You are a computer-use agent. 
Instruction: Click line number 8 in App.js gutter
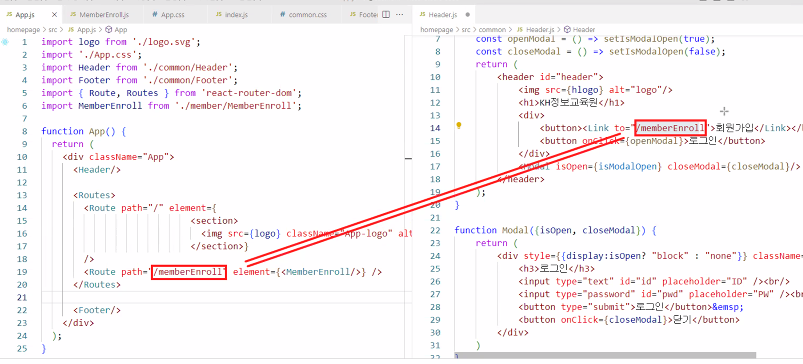(x=25, y=131)
